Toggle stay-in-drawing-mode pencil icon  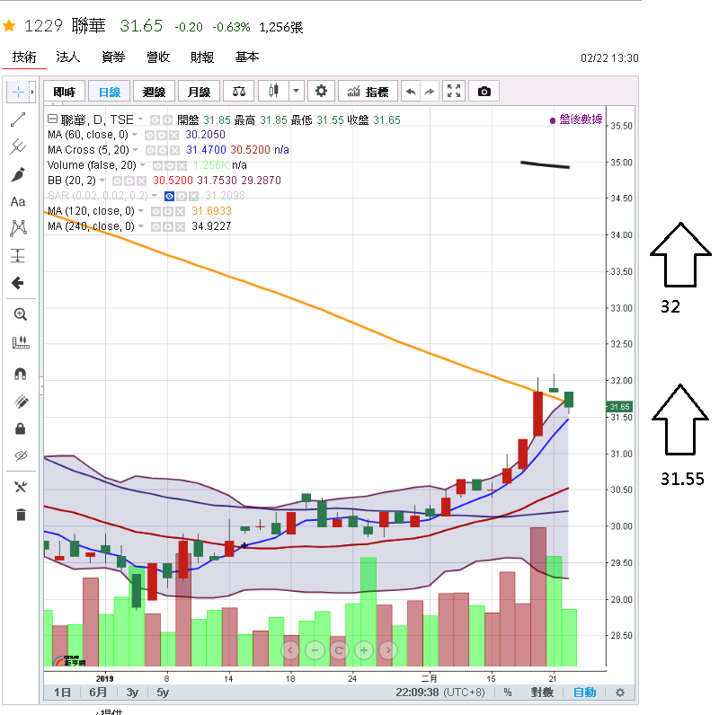coord(21,402)
